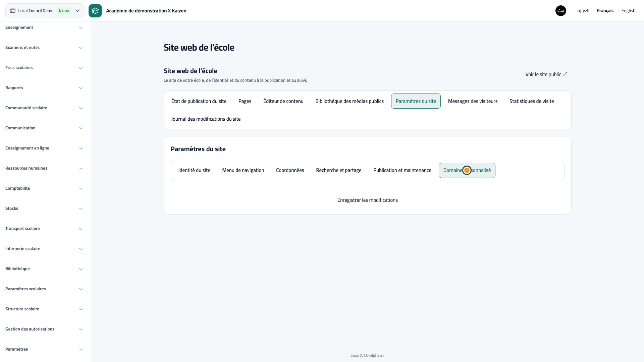Select the Paramètres du site tab
The width and height of the screenshot is (644, 362).
(x=416, y=101)
